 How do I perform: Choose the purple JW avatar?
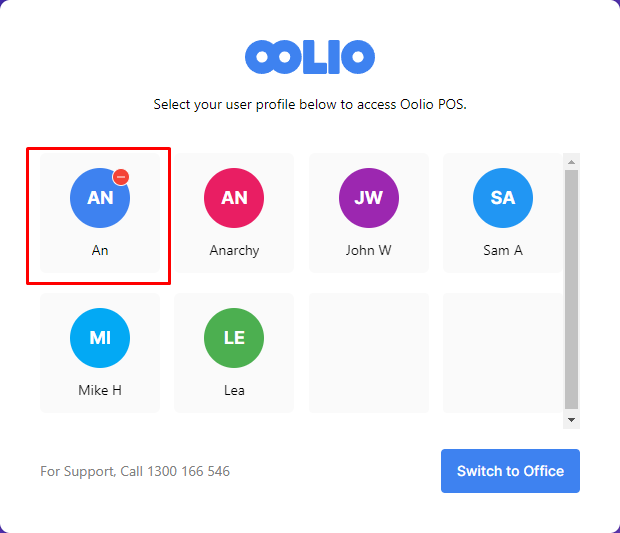pos(369,198)
